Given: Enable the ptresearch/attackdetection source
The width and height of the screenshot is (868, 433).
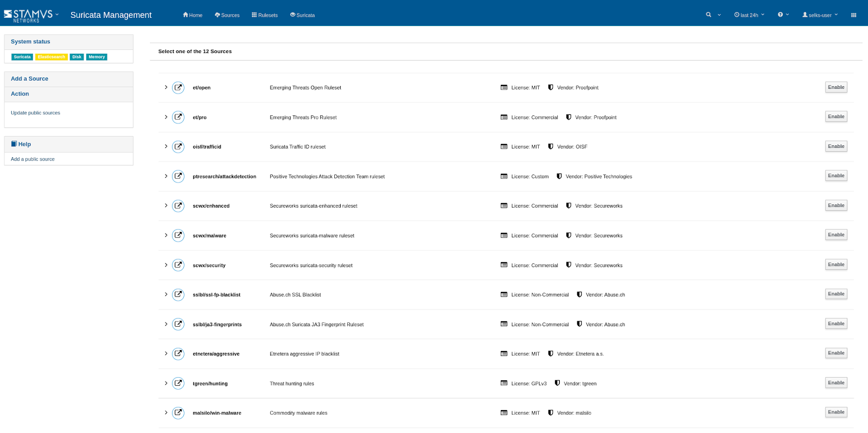Looking at the screenshot, I should [x=836, y=176].
